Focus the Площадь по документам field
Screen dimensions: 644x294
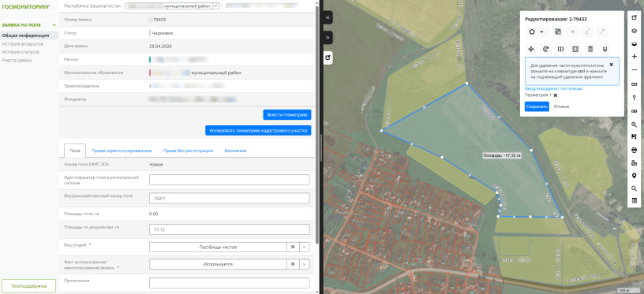pos(229,229)
